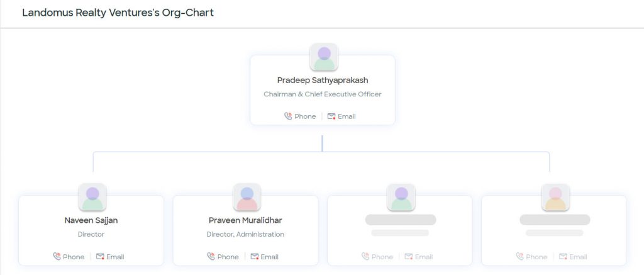644x275 pixels.
Task: Click Pradeep Sathyaprakash's email envelope icon
Action: pyautogui.click(x=331, y=116)
